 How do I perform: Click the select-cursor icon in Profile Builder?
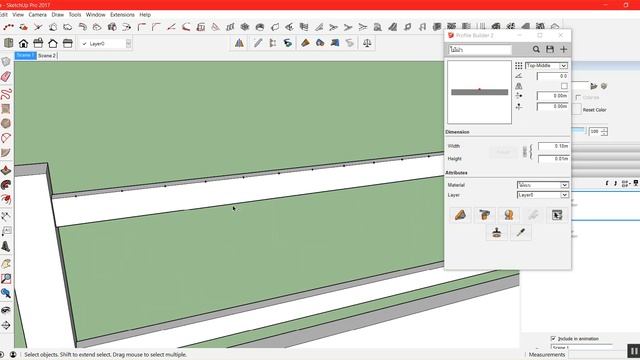click(x=557, y=215)
